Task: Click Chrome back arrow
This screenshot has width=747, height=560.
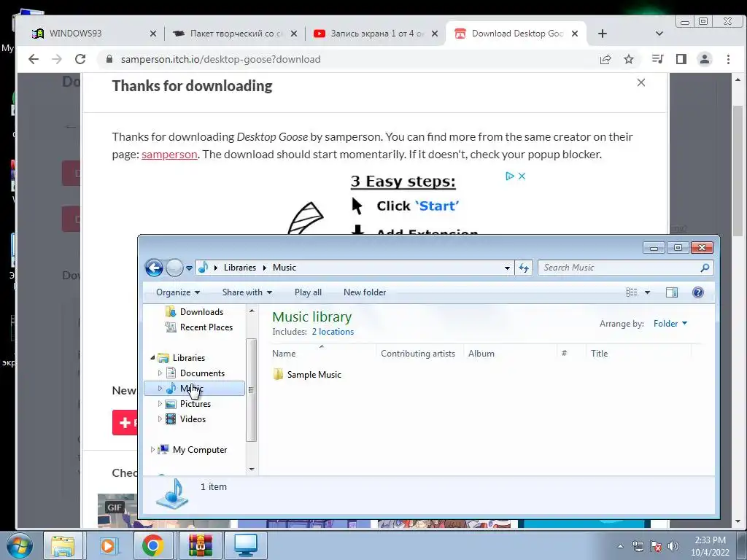Action: (34, 59)
